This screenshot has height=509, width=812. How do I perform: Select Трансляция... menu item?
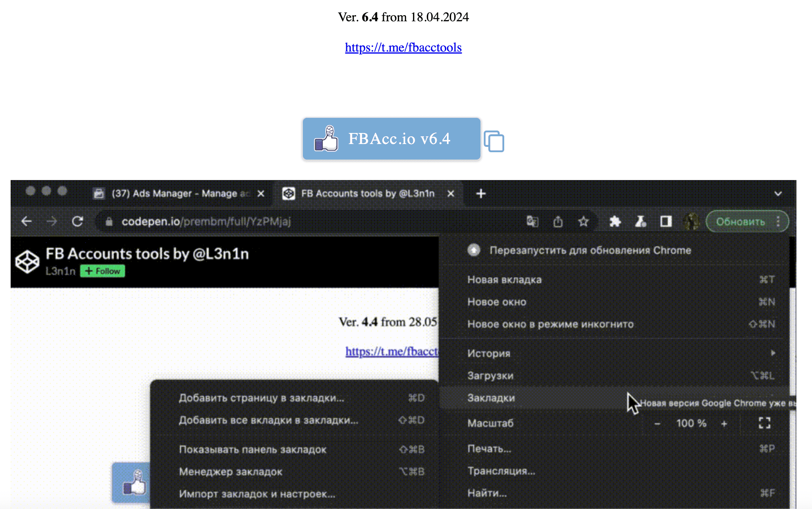tap(614, 471)
